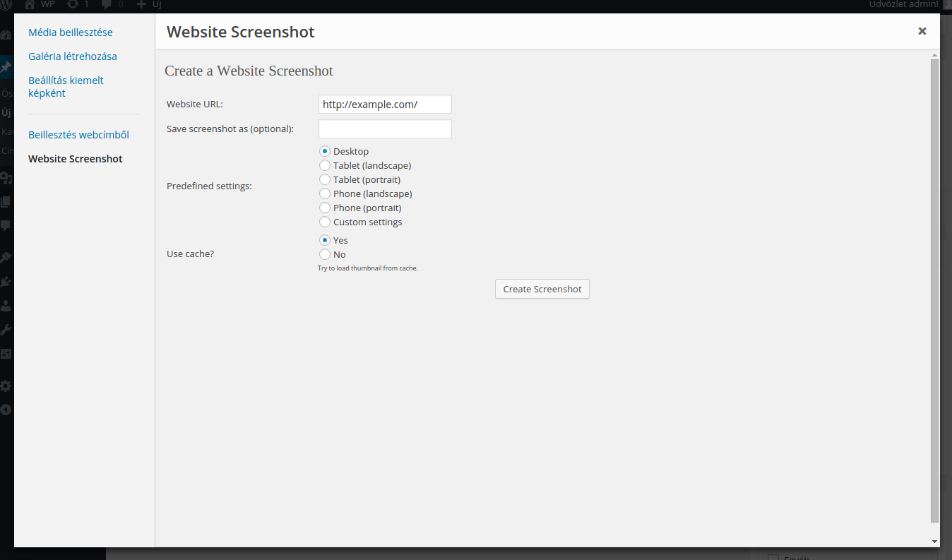
Task: Click the home icon in admin bar
Action: (x=30, y=4)
